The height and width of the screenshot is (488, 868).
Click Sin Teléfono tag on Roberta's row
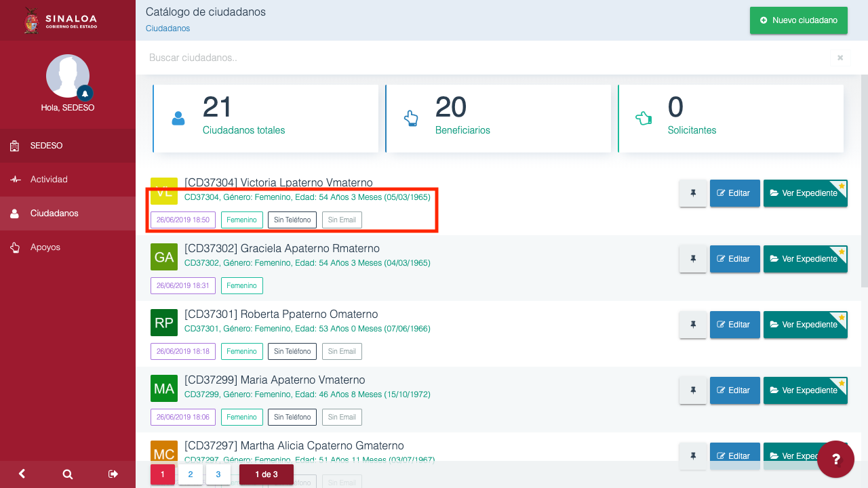coord(292,351)
